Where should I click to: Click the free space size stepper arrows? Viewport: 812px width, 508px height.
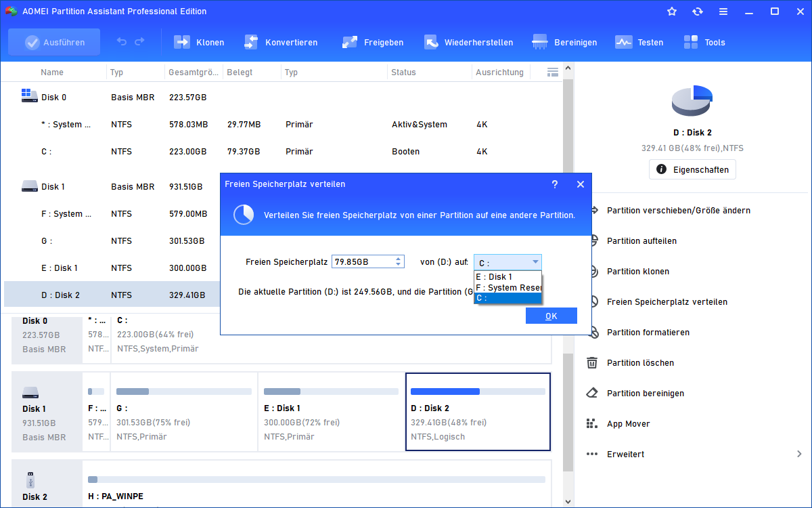pyautogui.click(x=399, y=261)
